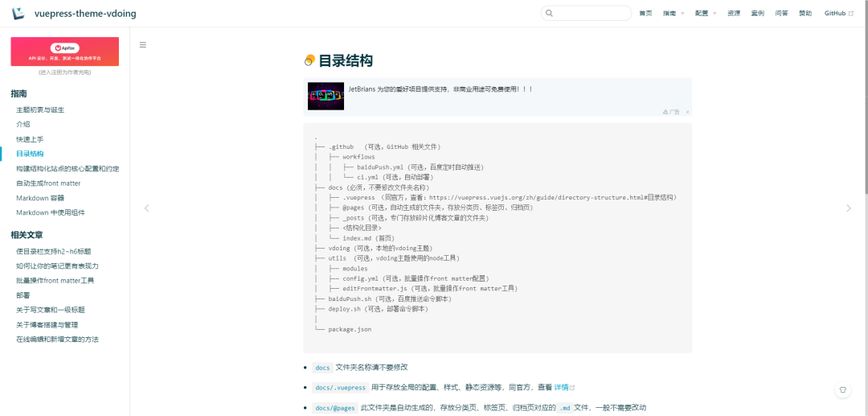Visit the GitHub external link

pos(838,14)
